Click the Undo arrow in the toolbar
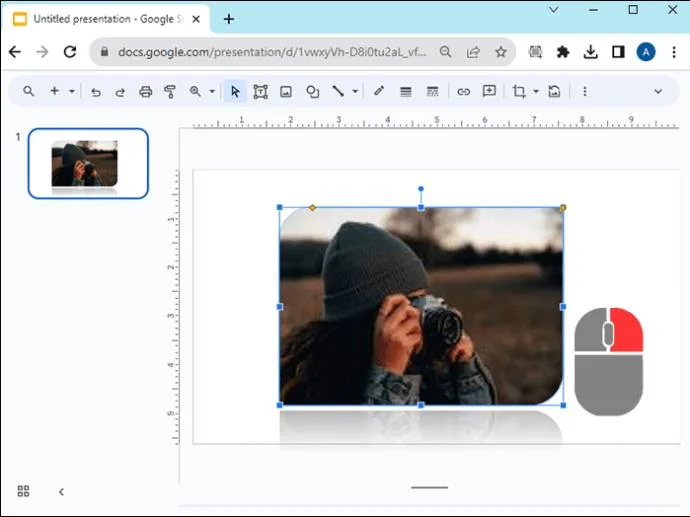 click(96, 91)
